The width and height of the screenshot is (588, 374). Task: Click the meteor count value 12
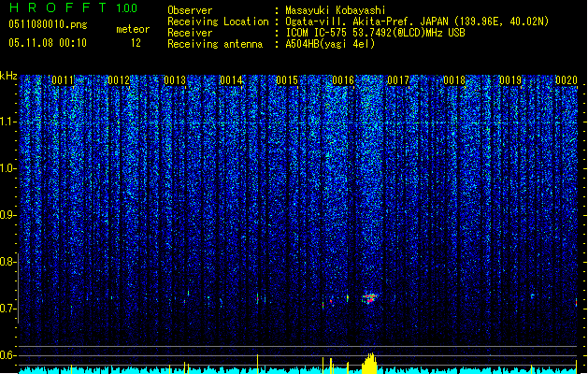click(x=136, y=43)
